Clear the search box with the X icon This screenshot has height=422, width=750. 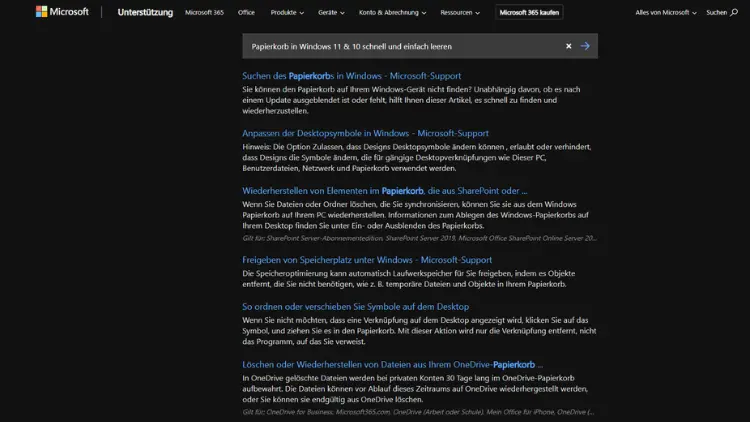pos(568,46)
